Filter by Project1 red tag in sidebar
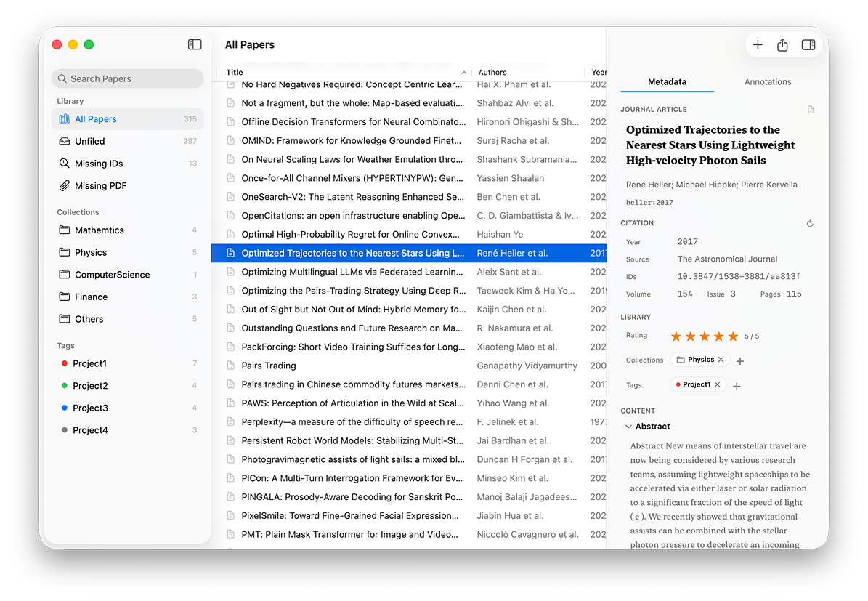Image resolution: width=868 pixels, height=601 pixels. click(128, 363)
